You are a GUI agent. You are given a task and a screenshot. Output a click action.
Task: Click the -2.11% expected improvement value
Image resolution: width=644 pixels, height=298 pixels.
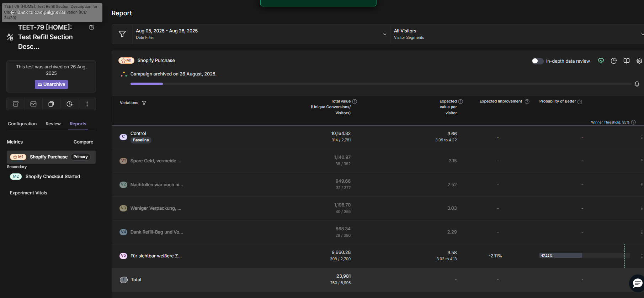pyautogui.click(x=495, y=256)
